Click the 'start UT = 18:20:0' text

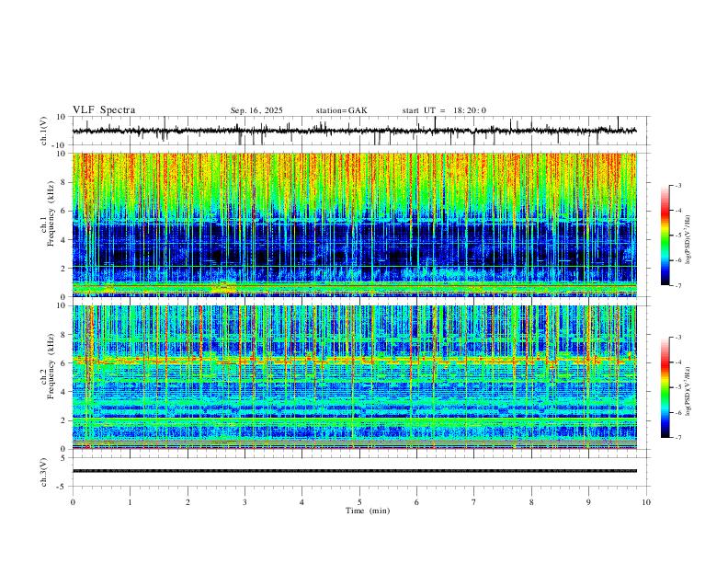pyautogui.click(x=444, y=110)
